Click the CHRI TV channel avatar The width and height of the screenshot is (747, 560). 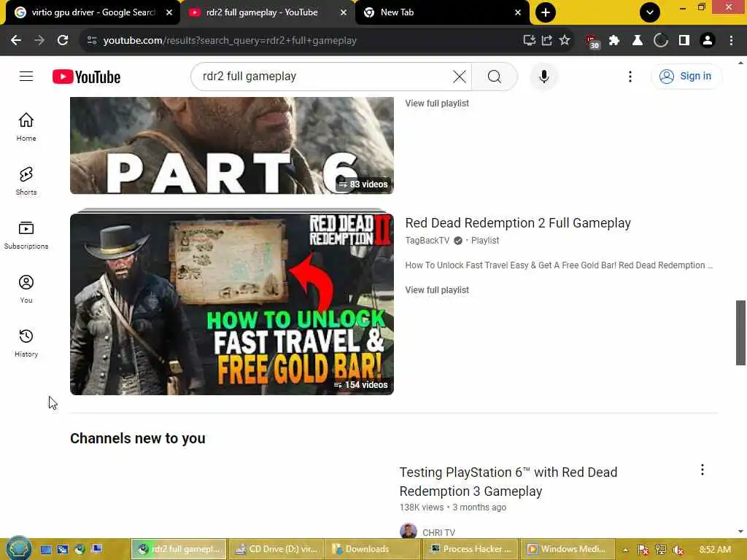coord(409,531)
